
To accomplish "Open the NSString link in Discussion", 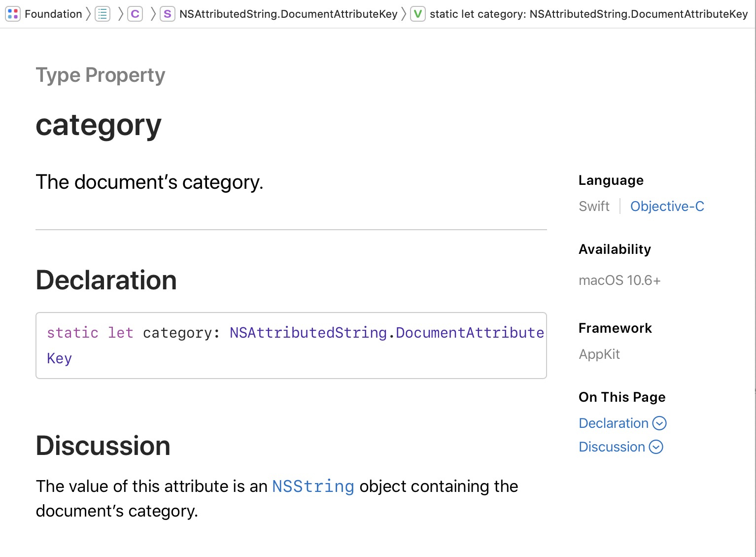I will click(313, 487).
